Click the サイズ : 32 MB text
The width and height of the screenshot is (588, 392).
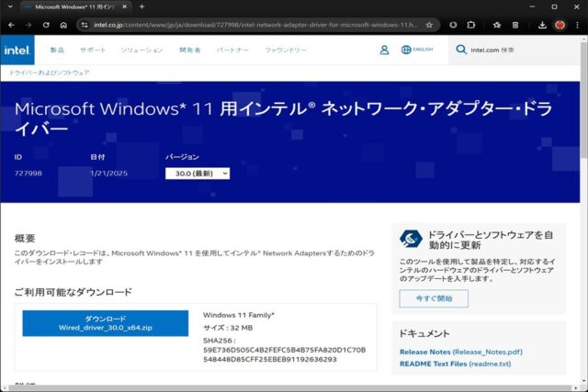click(x=228, y=328)
